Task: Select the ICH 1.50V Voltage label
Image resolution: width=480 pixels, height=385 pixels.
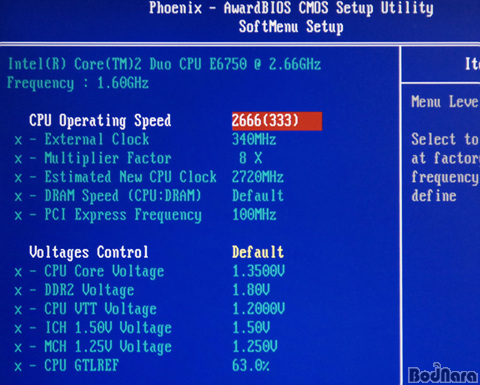Action: pyautogui.click(x=108, y=328)
